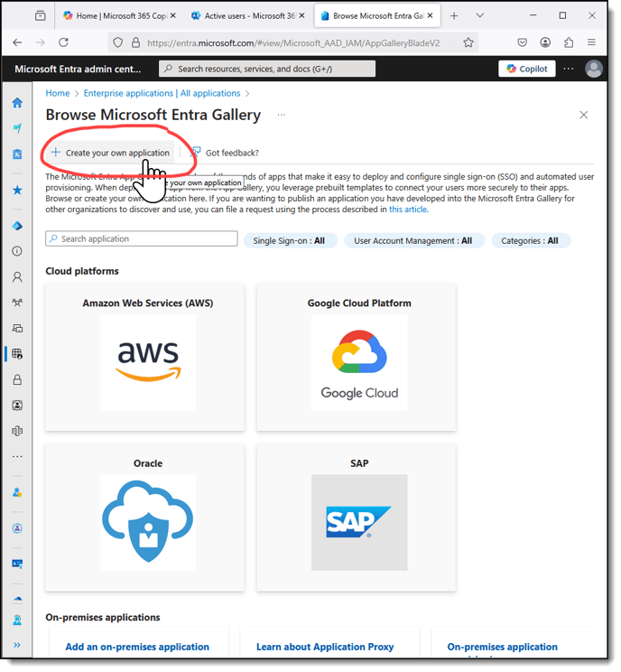This screenshot has height=672, width=621.
Task: Reload the page
Action: point(64,42)
